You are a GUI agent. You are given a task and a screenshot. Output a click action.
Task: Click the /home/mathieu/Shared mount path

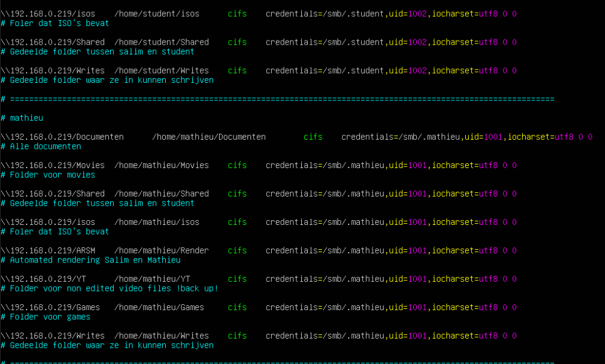[162, 194]
